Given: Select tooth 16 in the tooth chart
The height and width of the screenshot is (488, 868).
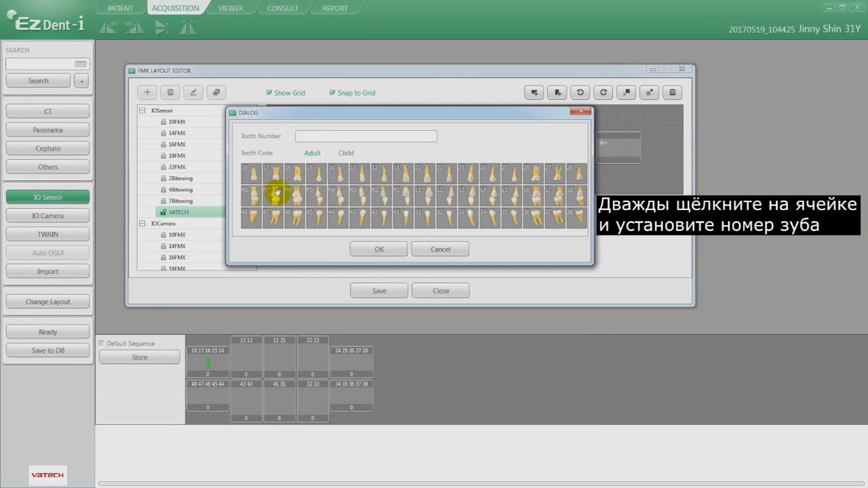Looking at the screenshot, I should 294,173.
